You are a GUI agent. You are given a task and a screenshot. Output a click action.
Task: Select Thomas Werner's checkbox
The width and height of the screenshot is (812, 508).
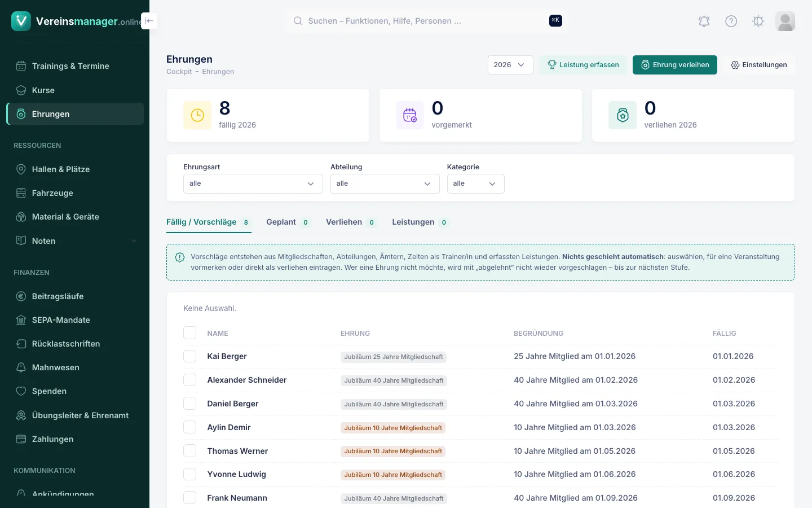189,451
